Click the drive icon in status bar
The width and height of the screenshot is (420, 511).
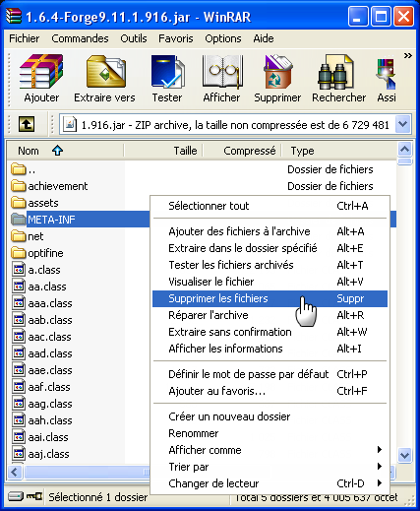point(16,495)
